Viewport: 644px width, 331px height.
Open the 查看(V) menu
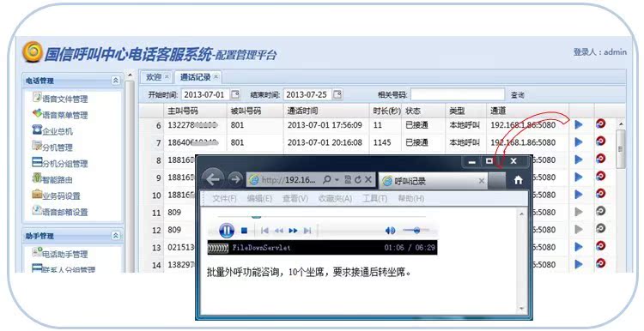tap(295, 199)
